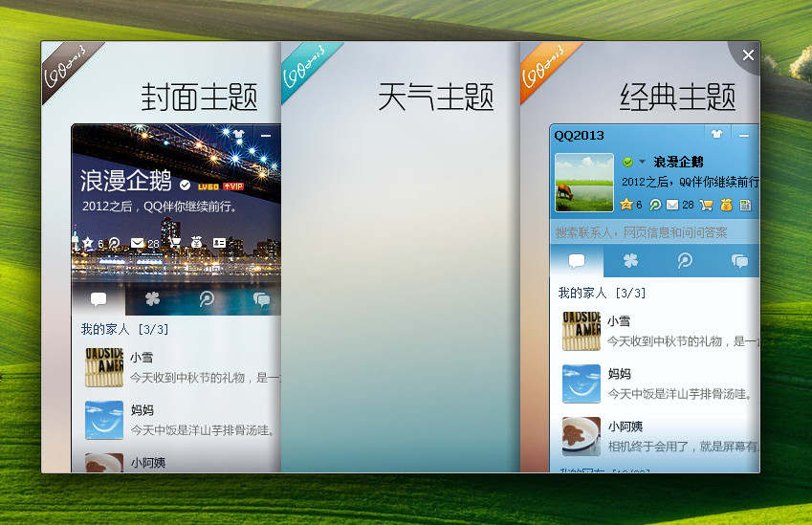Click LV60 level badge in cover theme
812x525 pixels.
tap(208, 186)
